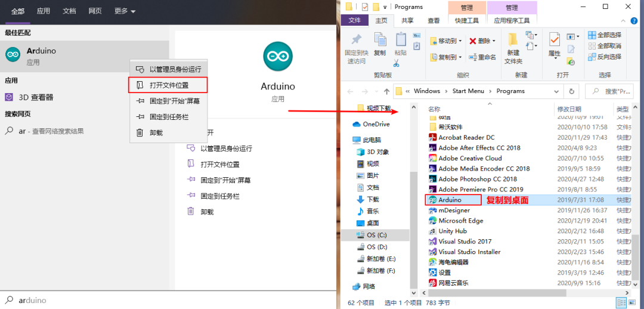Select the 3D Viewer app result

click(84, 97)
